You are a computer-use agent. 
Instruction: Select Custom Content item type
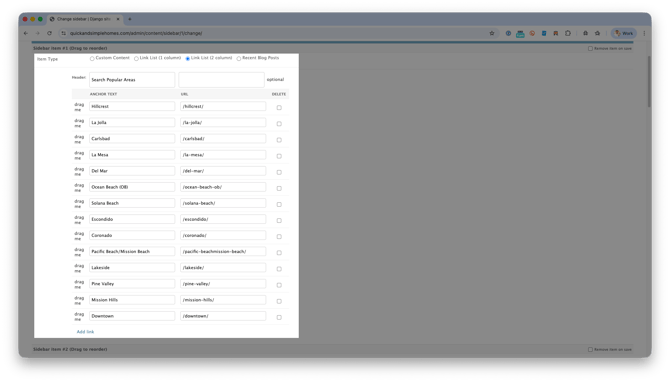pyautogui.click(x=92, y=59)
